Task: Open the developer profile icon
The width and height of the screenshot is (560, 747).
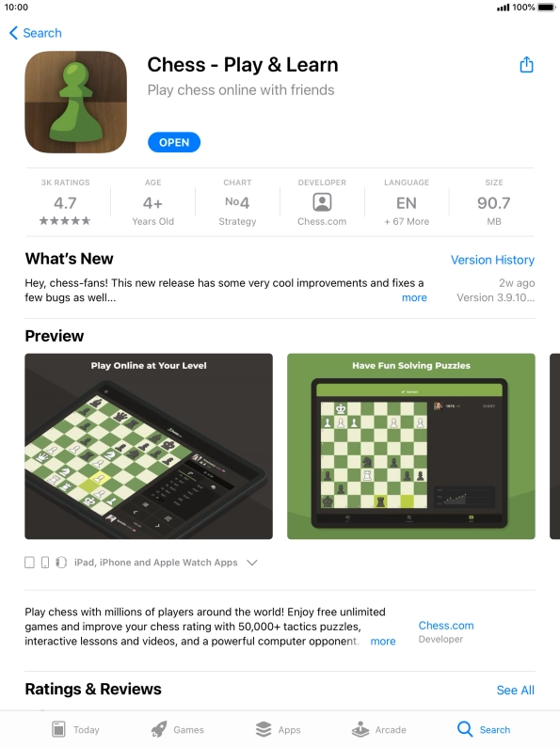Action: (x=322, y=202)
